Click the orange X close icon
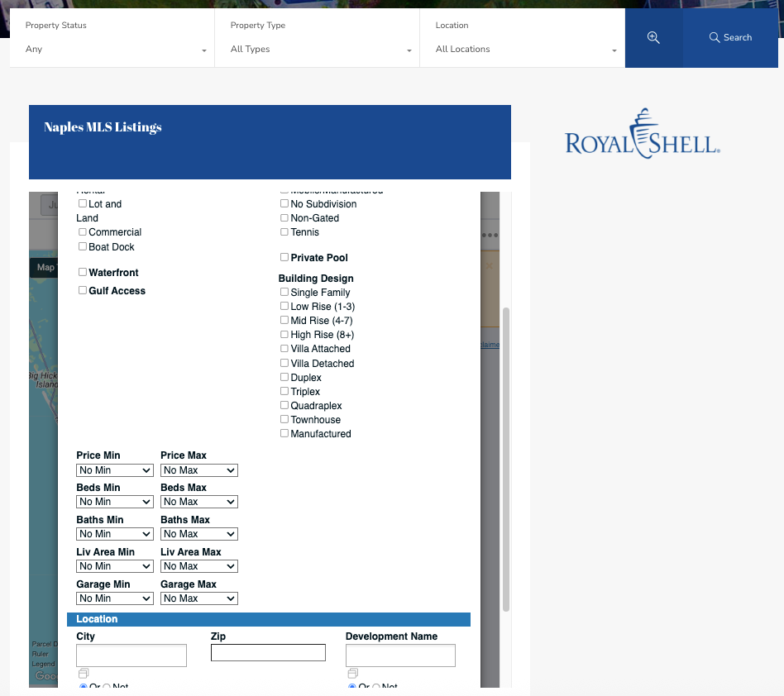 click(x=490, y=266)
